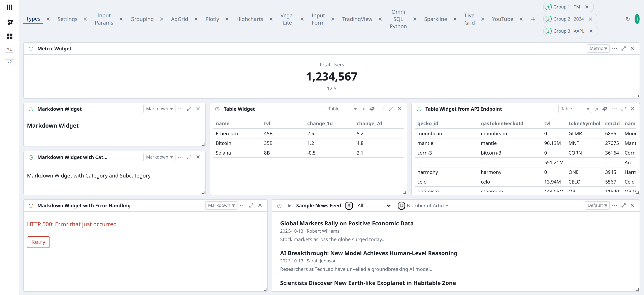Open Default dropdown in Sample News Feed

(597, 205)
